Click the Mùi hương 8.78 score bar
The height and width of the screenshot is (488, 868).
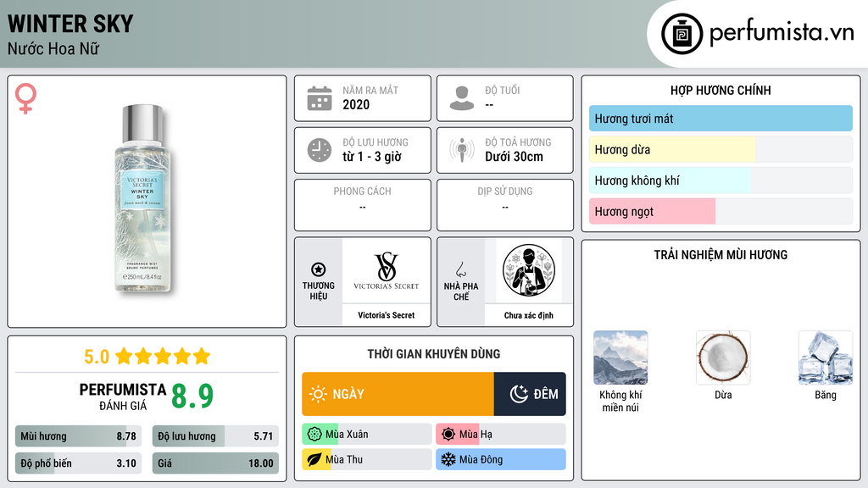coord(78,436)
